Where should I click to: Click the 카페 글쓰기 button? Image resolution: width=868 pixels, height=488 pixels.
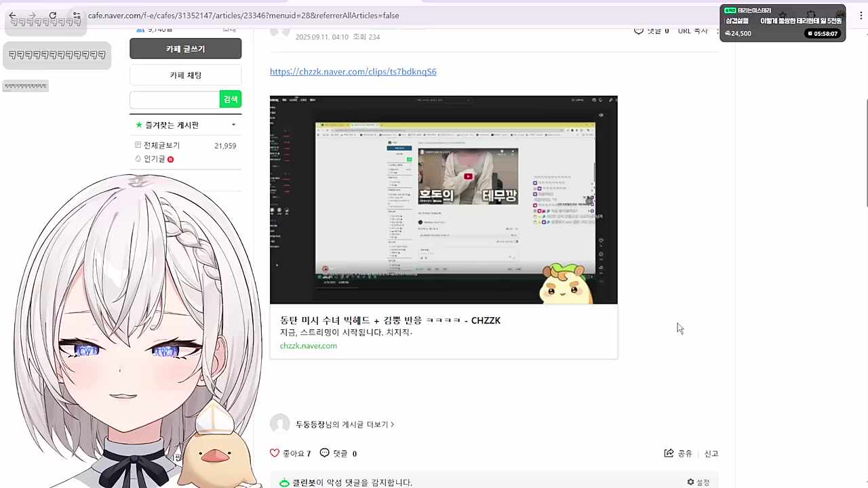pos(185,49)
